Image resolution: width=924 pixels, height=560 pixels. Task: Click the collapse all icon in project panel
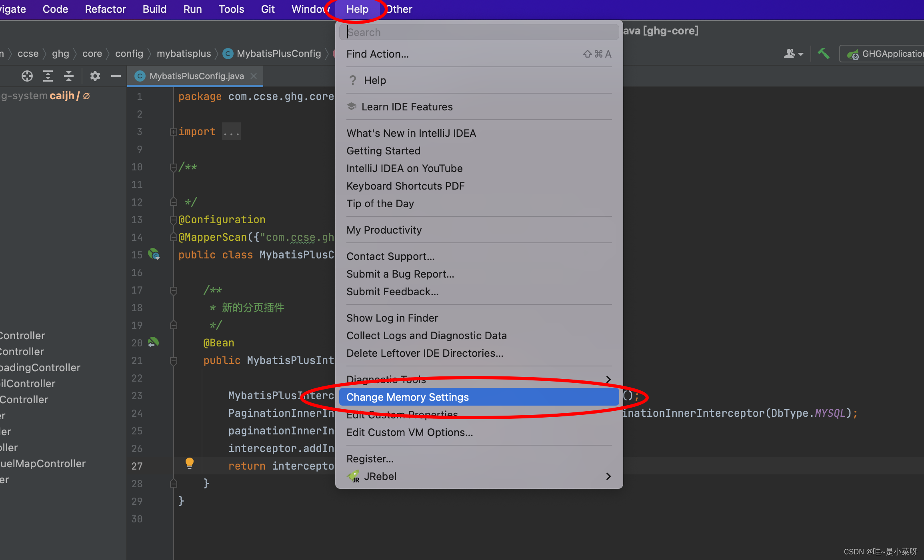[x=69, y=76]
